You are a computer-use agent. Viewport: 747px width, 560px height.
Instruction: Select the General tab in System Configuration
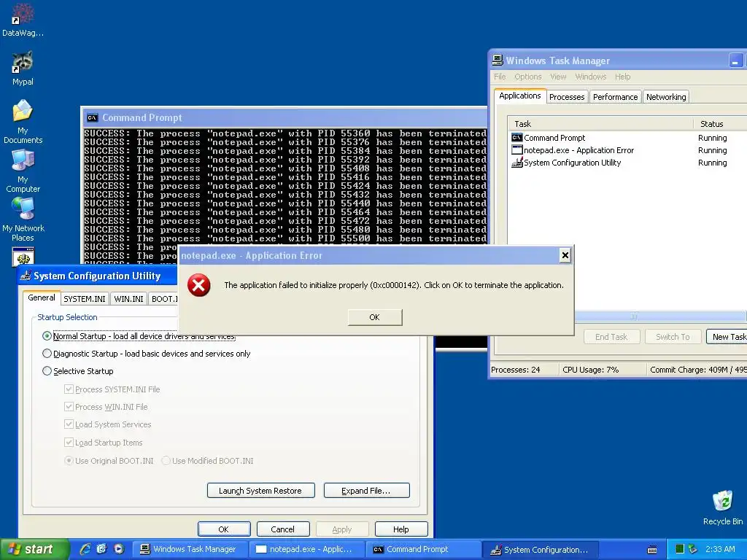click(x=42, y=297)
